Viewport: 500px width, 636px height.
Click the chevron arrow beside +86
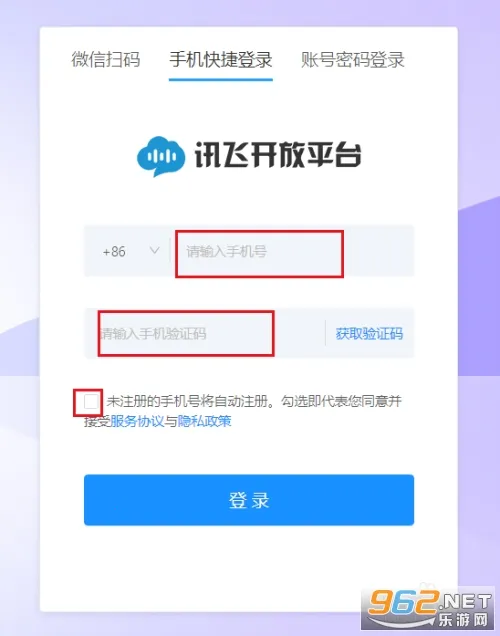155,250
